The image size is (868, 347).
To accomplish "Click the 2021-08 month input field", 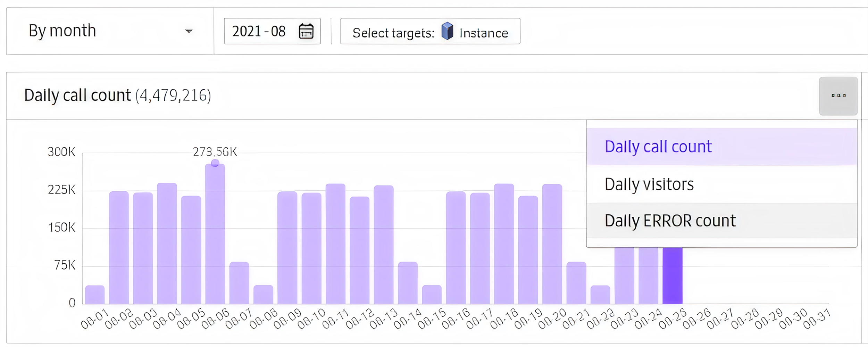I will click(272, 31).
